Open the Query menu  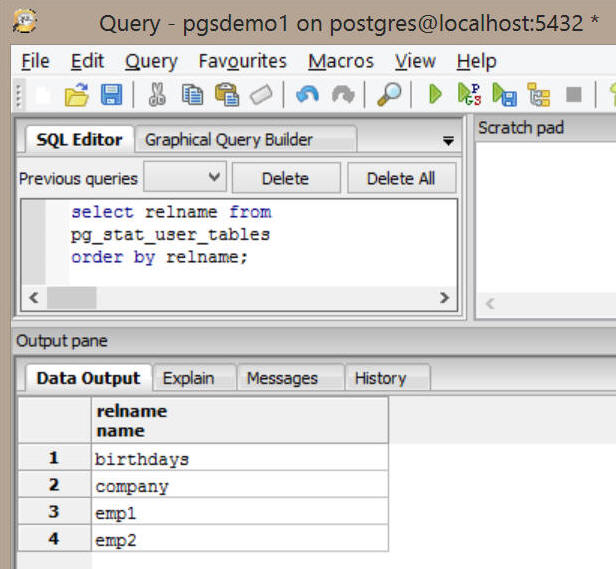point(151,61)
